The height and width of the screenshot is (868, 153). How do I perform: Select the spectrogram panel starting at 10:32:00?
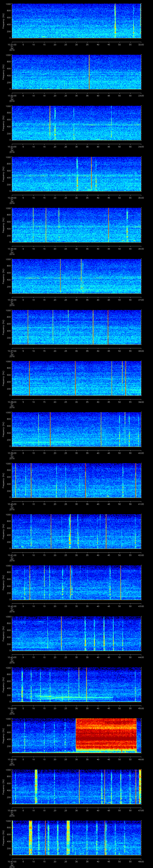point(76,72)
